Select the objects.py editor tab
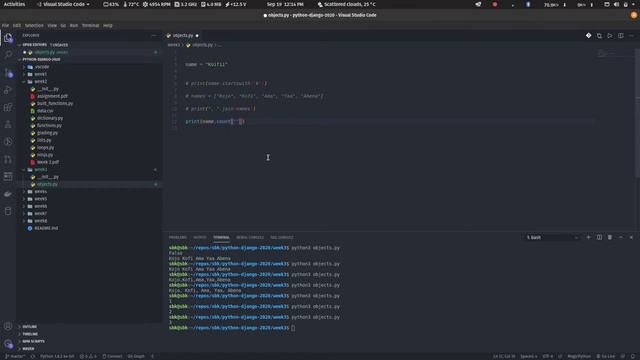 tap(182, 36)
